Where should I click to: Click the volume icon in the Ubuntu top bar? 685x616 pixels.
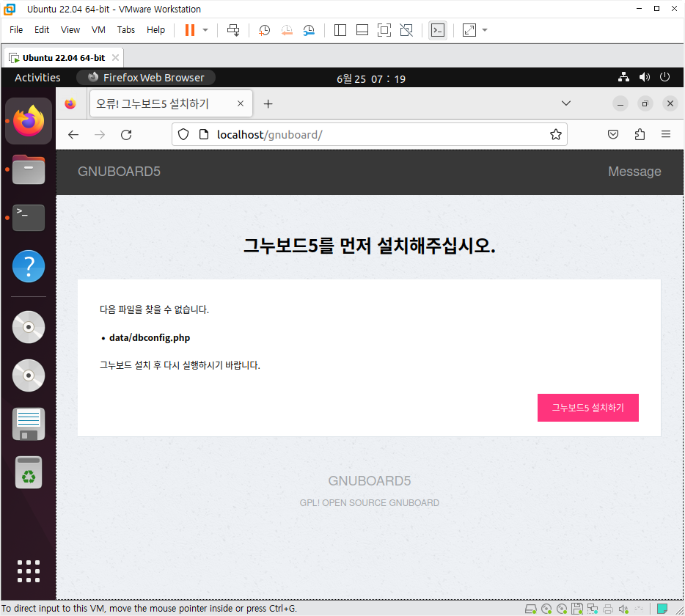pyautogui.click(x=645, y=77)
